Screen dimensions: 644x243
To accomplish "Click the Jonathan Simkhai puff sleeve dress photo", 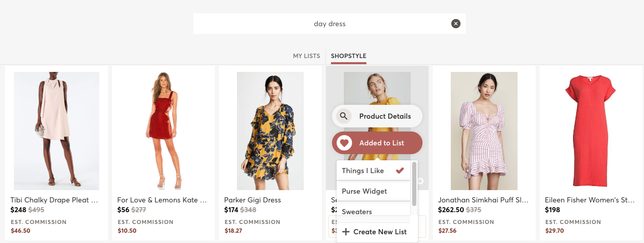I will point(484,131).
